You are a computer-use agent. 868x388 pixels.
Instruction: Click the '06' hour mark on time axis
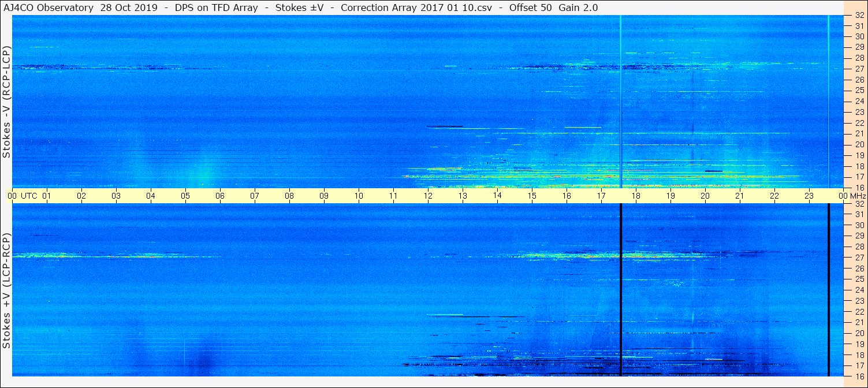point(220,196)
